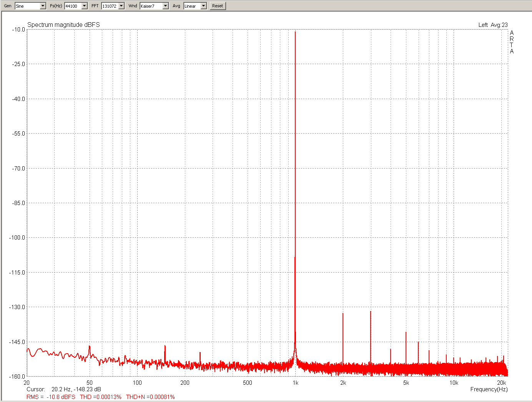Click the -10.0 y-axis label
Image resolution: width=532 pixels, height=402 pixels.
pyautogui.click(x=18, y=30)
